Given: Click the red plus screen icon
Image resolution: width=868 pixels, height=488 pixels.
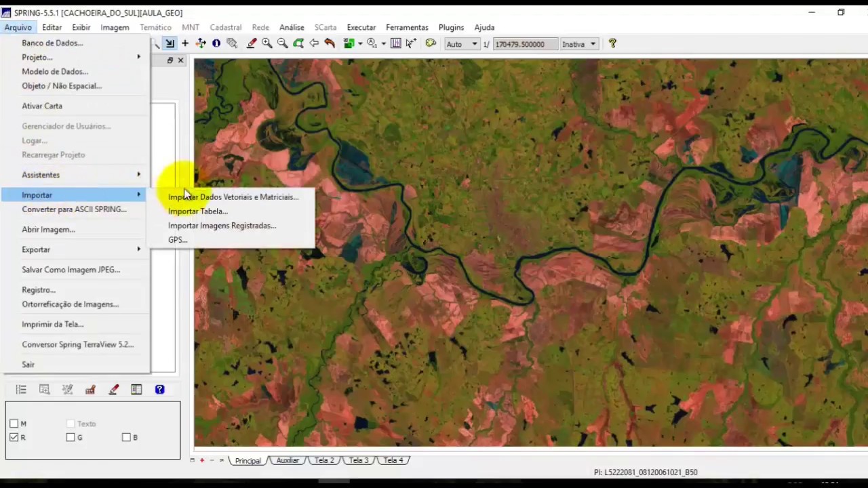Looking at the screenshot, I should pos(201,460).
